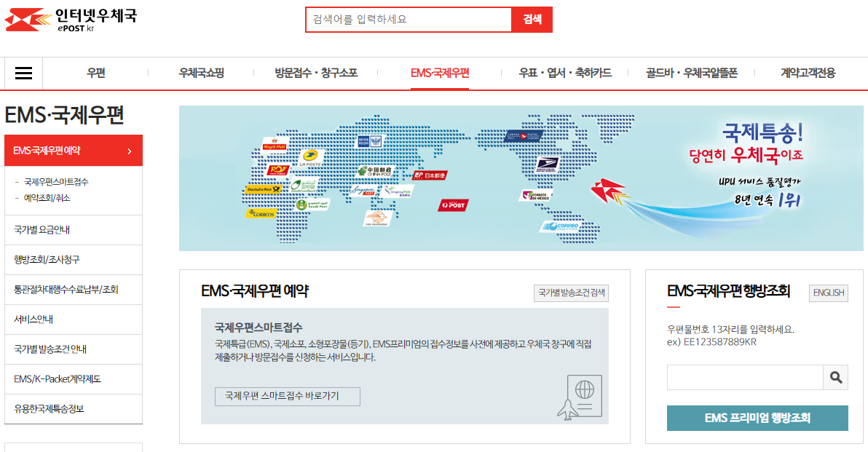Click the 국제우편스마트접수 heading text

[x=259, y=327]
